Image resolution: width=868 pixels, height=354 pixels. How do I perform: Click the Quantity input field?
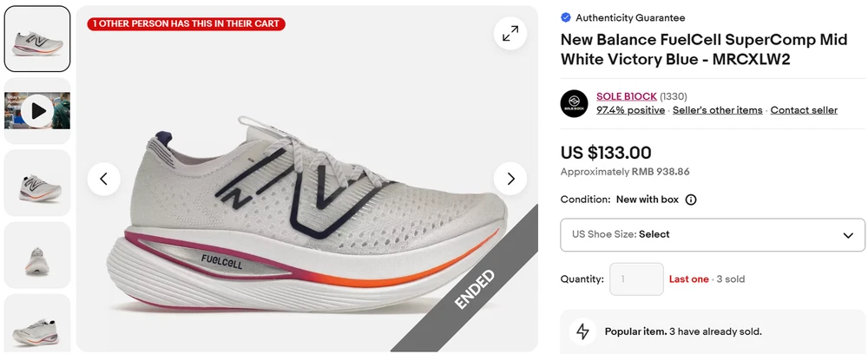(x=636, y=279)
